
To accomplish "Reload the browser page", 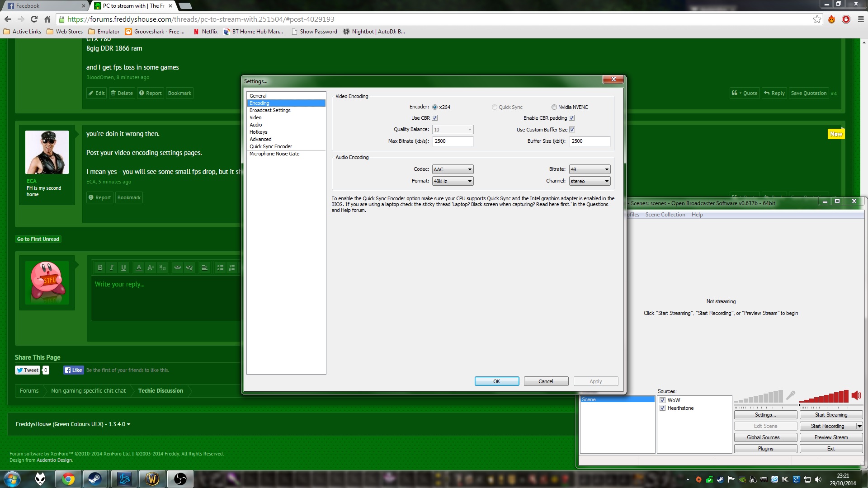I will [34, 19].
